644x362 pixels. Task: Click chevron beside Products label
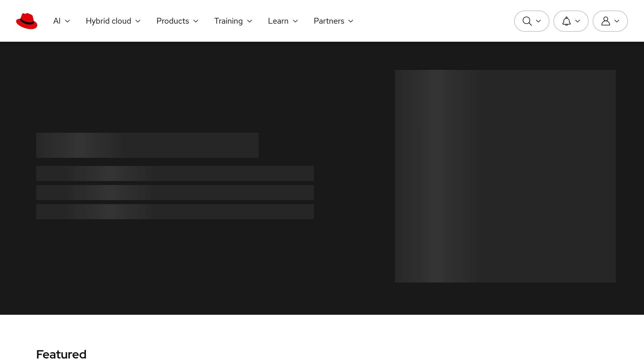196,21
